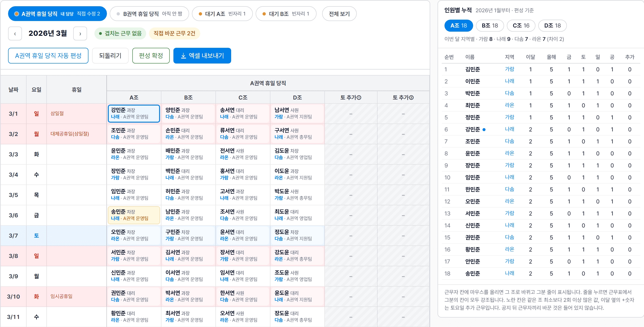Click the 직접 바꾼 근무 2건 badge
This screenshot has height=327, width=644.
[174, 33]
